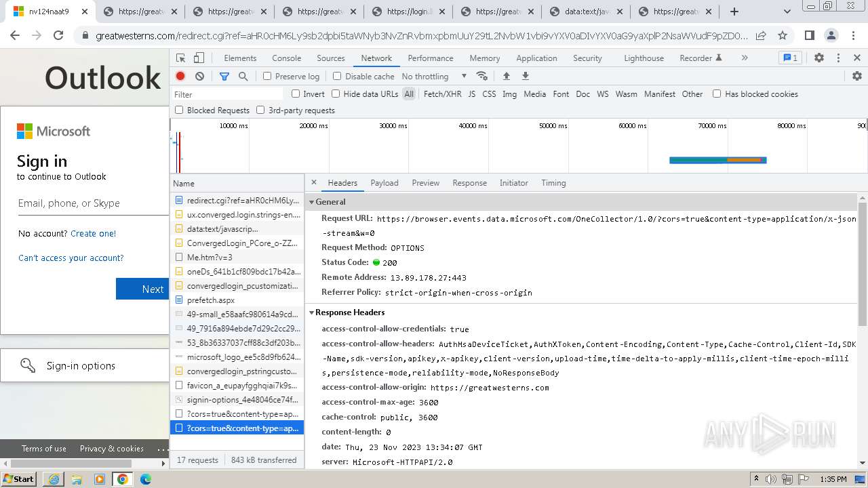This screenshot has height=488, width=868.
Task: Open the Privacy & cookies link
Action: click(x=112, y=449)
